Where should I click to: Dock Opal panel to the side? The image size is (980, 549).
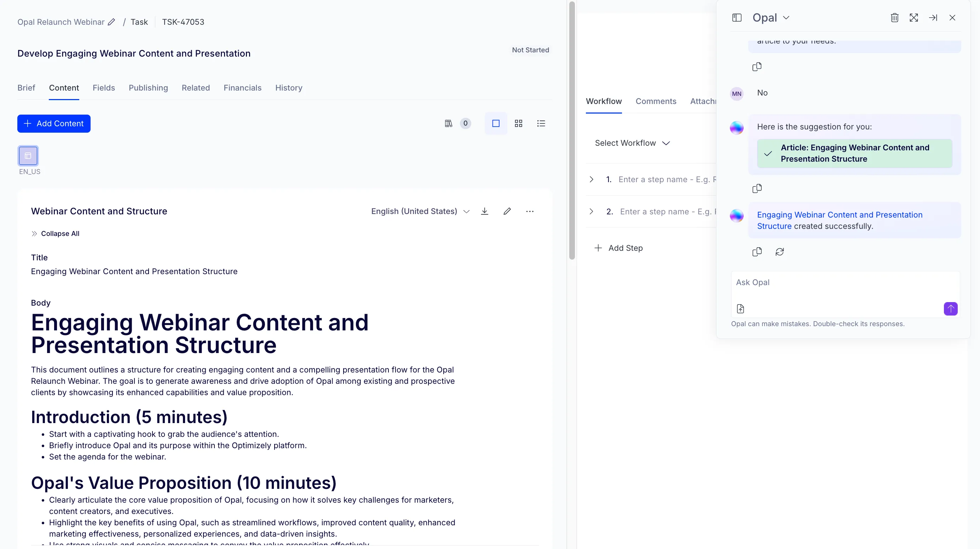tap(933, 17)
